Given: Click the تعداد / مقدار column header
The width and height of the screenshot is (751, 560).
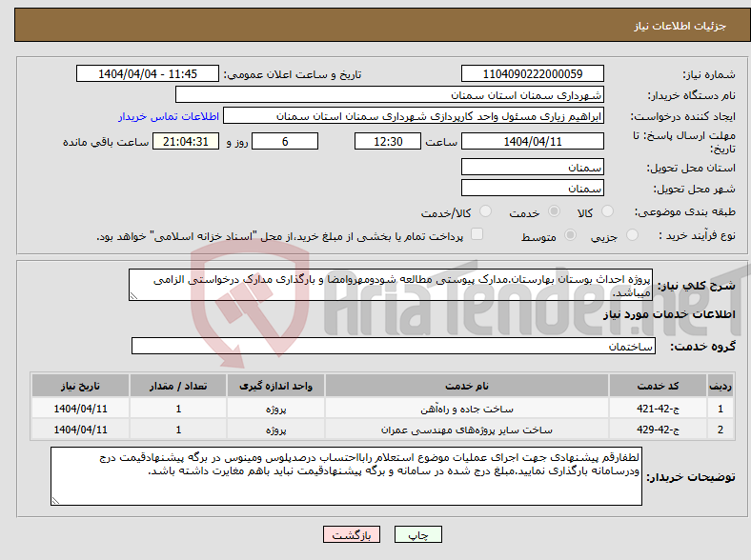Looking at the screenshot, I should tap(178, 386).
